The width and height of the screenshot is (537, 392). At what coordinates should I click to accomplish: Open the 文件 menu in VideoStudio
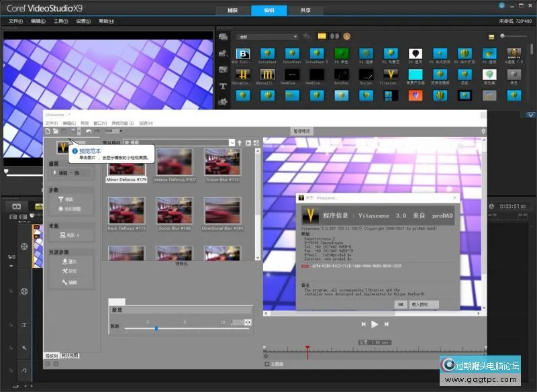point(15,21)
